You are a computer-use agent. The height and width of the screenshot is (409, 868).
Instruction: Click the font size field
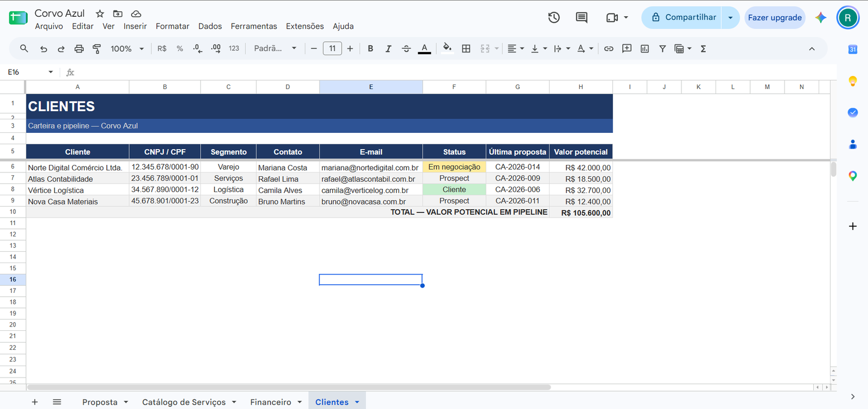[x=332, y=49]
